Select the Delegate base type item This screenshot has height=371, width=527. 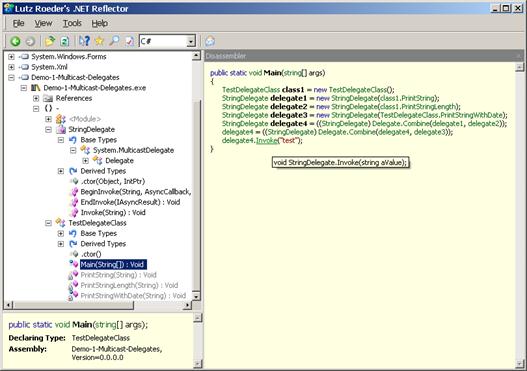coord(119,161)
